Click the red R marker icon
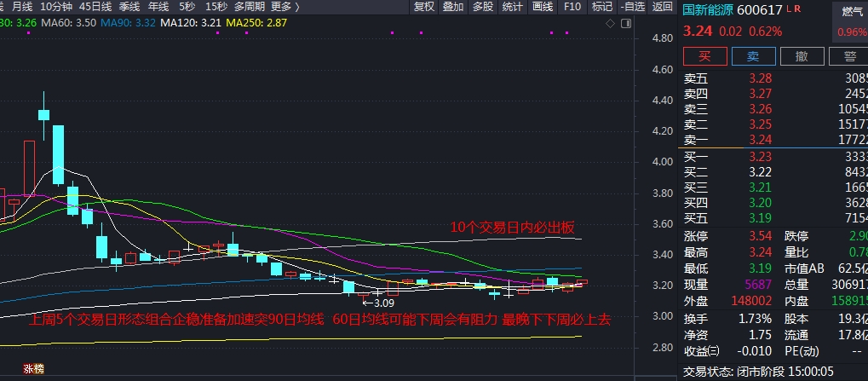 (x=796, y=9)
